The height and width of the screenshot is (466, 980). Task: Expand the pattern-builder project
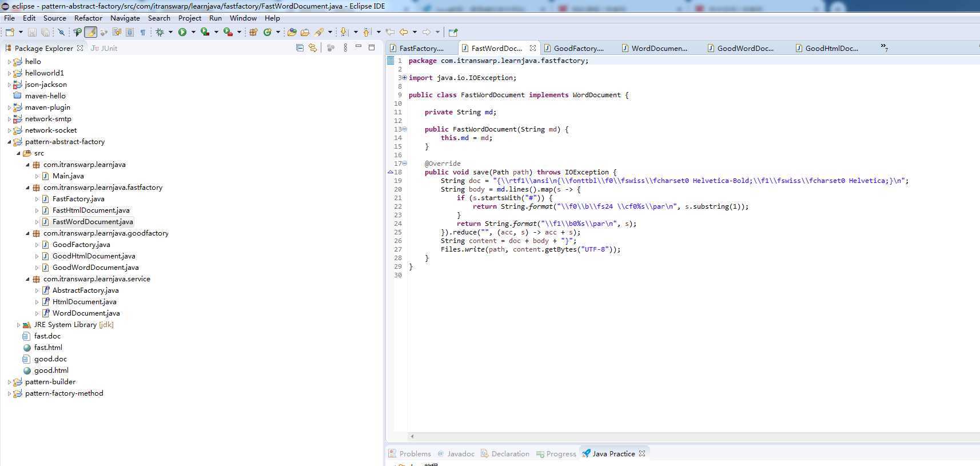coord(9,382)
